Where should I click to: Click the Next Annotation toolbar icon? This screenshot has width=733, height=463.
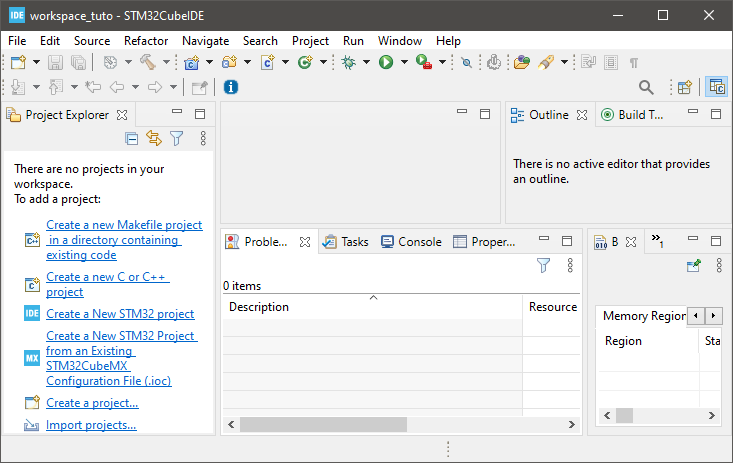coord(18,87)
